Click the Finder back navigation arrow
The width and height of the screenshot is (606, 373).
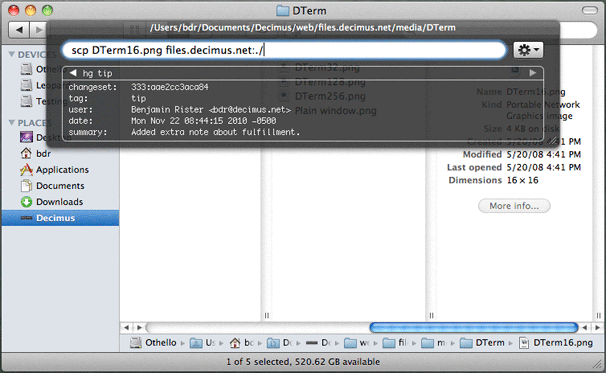19,29
